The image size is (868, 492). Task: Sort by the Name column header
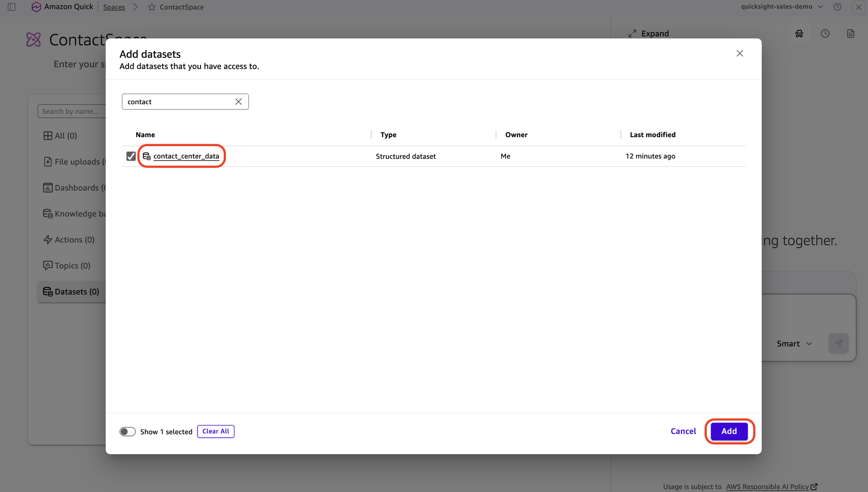coord(145,135)
